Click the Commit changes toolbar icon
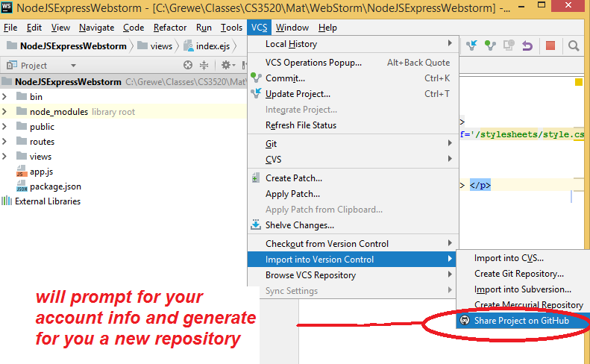The image size is (590, 364). [490, 45]
